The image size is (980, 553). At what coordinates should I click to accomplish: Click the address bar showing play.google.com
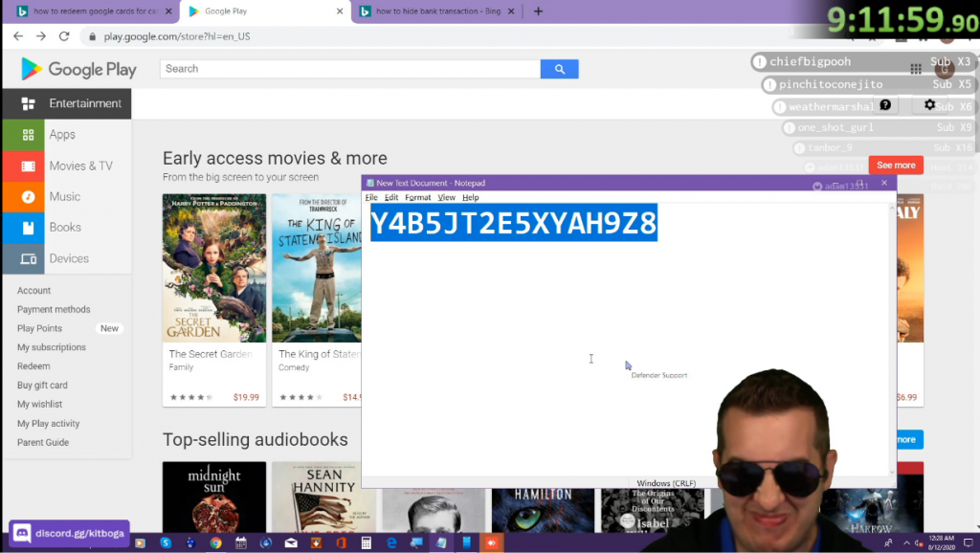(177, 37)
